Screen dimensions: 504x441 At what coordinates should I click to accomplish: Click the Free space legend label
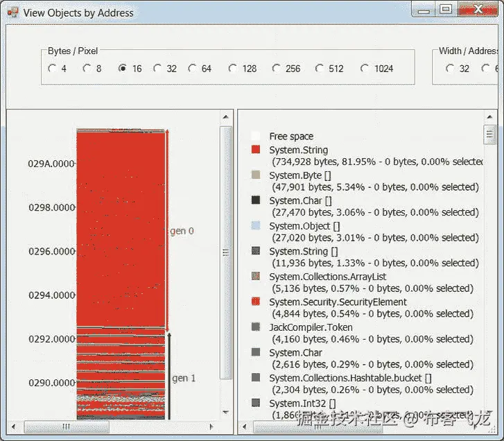coord(291,137)
